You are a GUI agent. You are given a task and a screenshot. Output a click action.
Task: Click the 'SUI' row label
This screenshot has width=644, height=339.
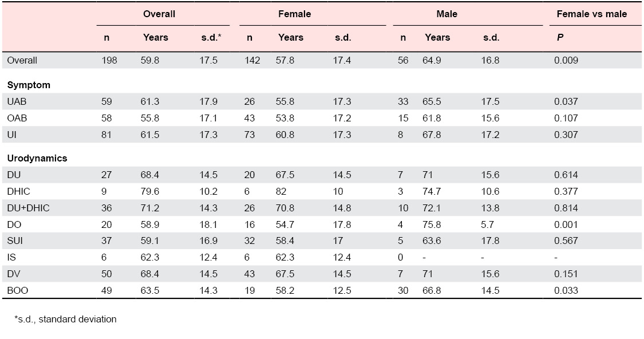tap(15, 241)
